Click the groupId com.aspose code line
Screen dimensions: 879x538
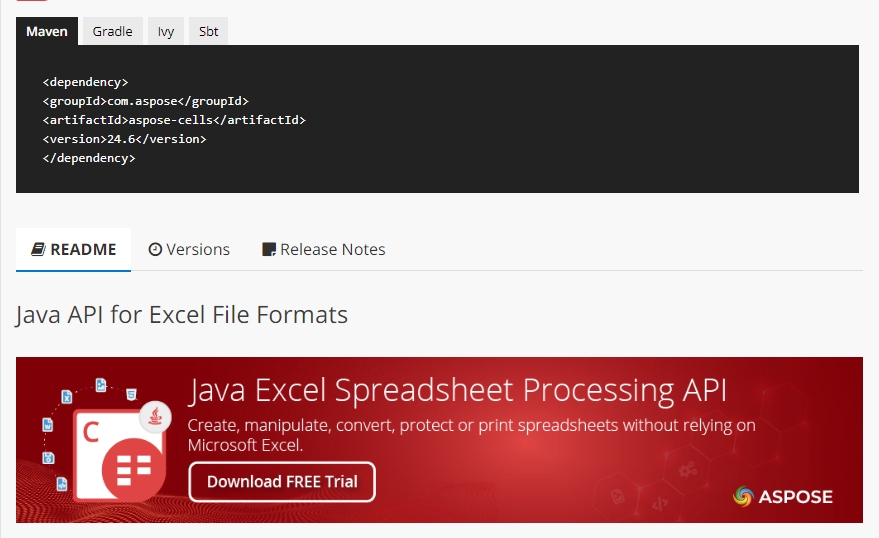pos(145,101)
